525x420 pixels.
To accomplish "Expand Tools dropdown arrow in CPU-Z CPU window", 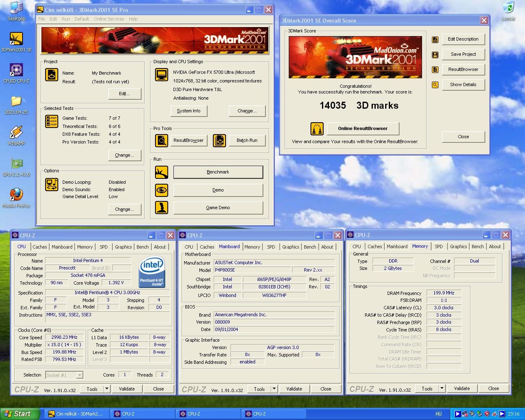I will pyautogui.click(x=107, y=389).
